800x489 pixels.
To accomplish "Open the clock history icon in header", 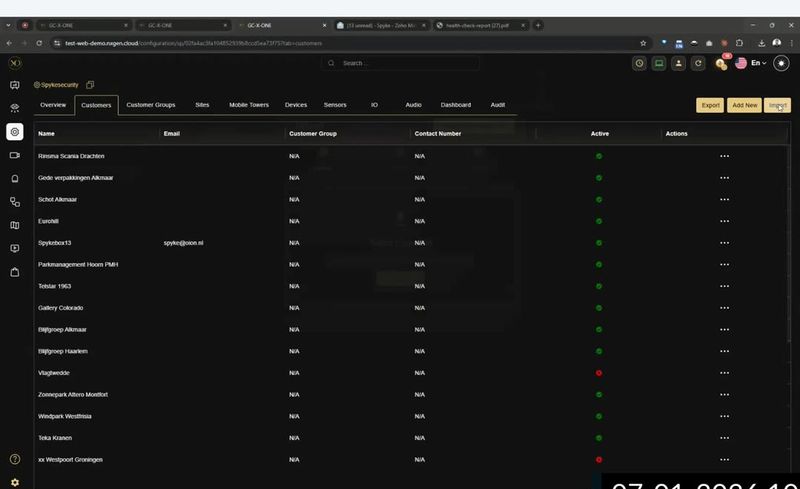I will 639,63.
